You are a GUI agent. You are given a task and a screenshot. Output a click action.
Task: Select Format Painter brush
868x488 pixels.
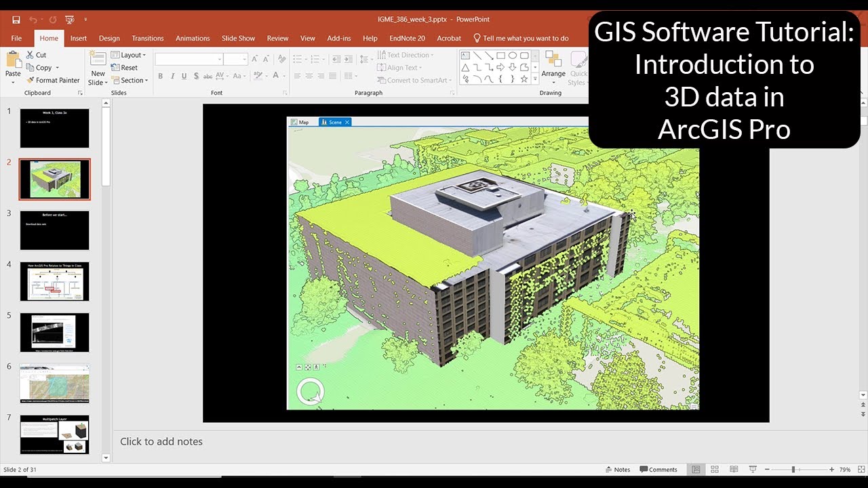tap(53, 80)
